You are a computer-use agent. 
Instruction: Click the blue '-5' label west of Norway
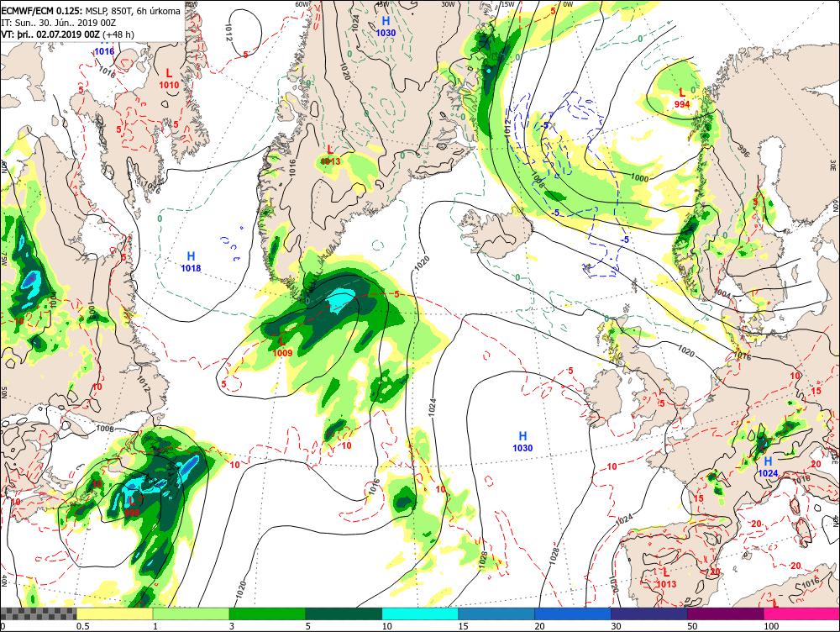coord(625,240)
